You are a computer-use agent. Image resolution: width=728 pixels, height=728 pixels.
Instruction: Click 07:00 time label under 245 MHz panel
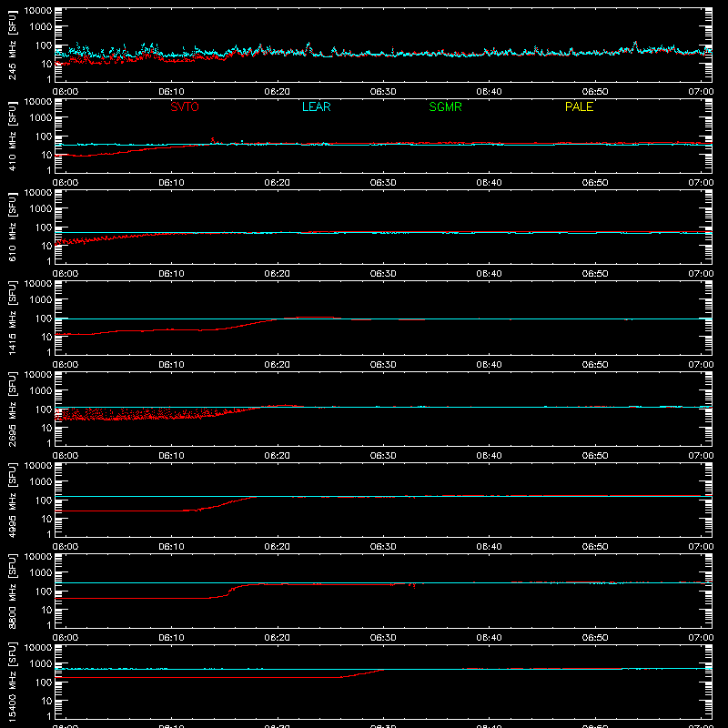701,92
